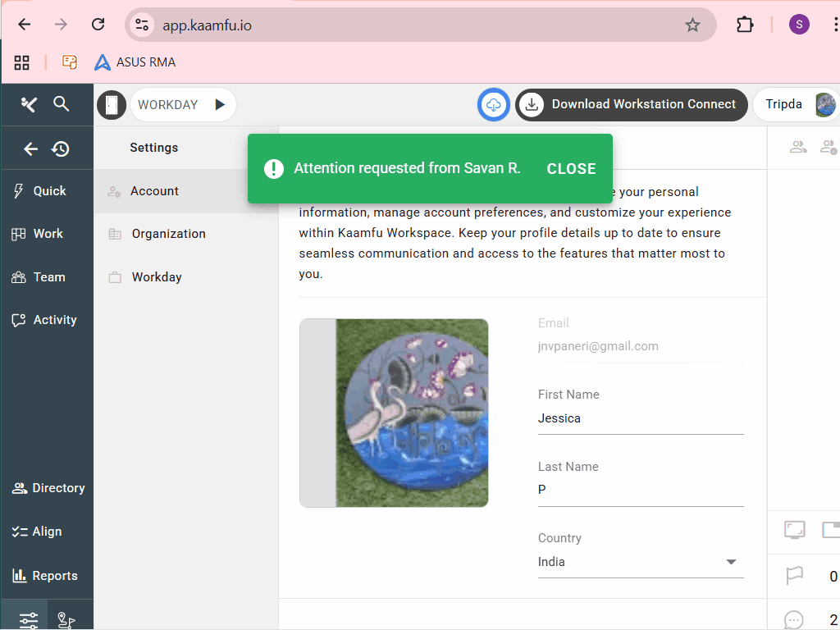Close the attention request notification
This screenshot has height=630, width=840.
(571, 168)
